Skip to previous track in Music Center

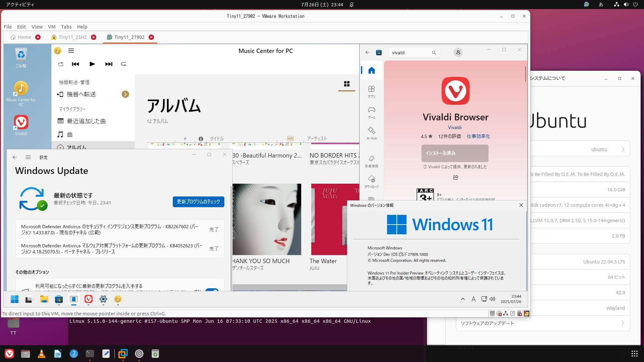click(75, 64)
